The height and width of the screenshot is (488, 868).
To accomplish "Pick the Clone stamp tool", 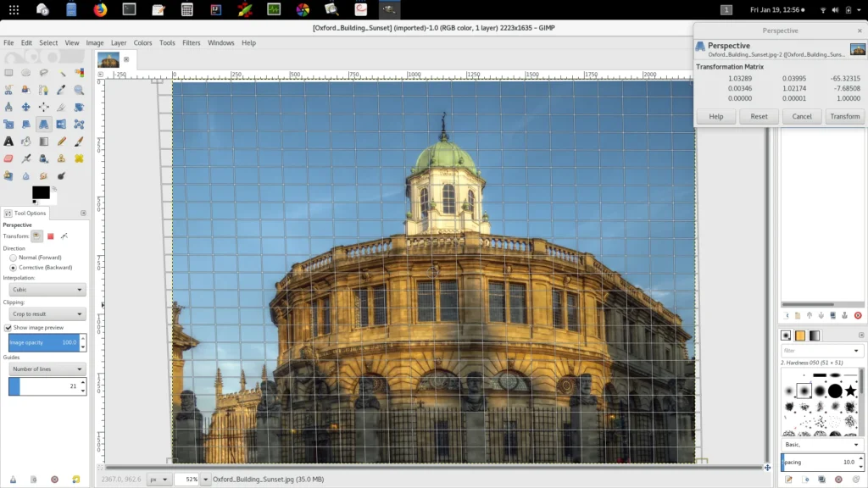I will 61,158.
